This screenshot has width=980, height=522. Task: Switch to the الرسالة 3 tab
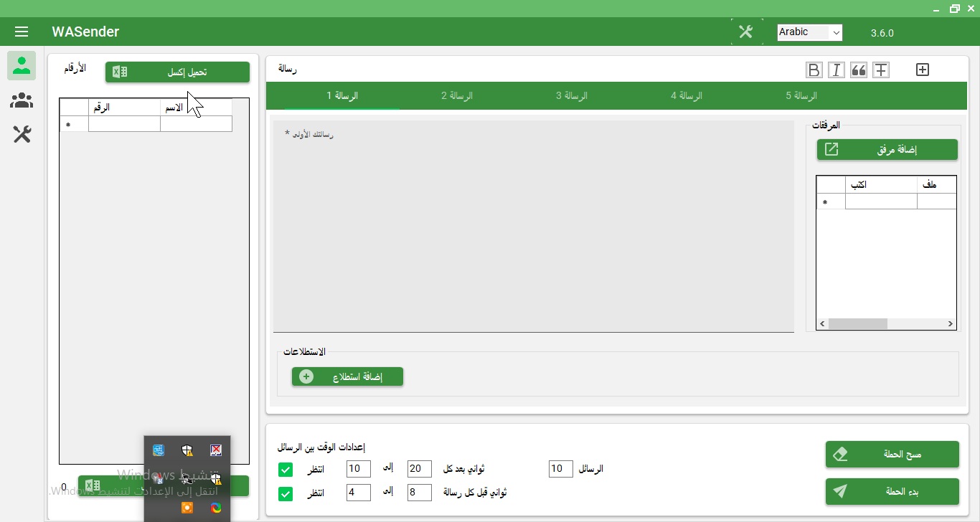pyautogui.click(x=572, y=95)
